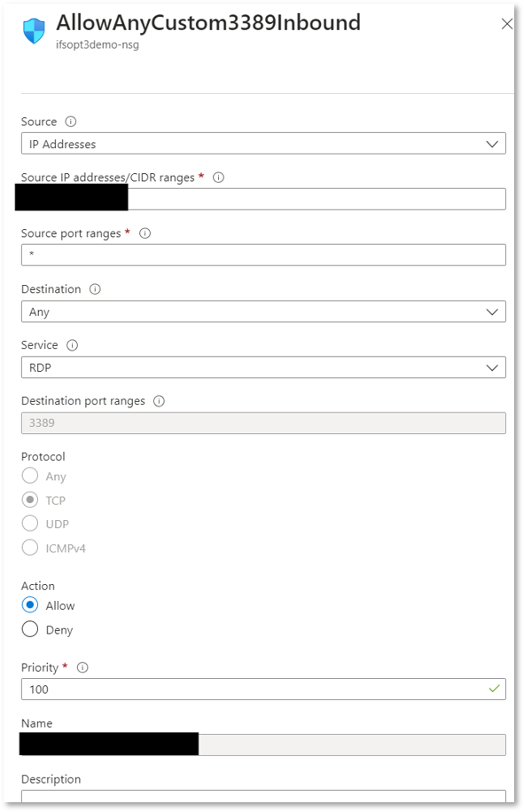The height and width of the screenshot is (812, 524).
Task: Open the Destination dropdown showing Any
Action: [263, 311]
